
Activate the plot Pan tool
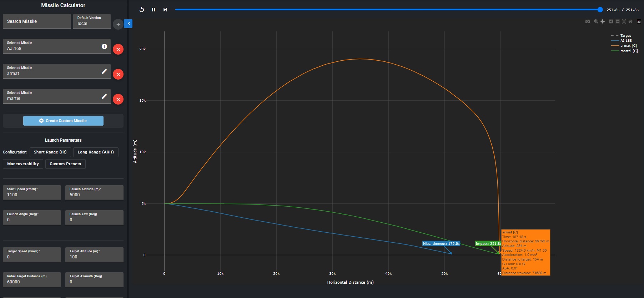[603, 21]
